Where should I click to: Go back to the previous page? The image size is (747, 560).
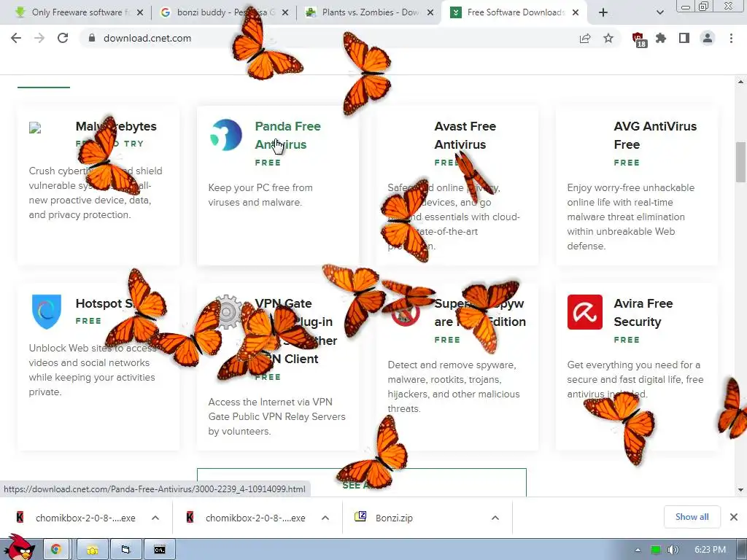tap(16, 38)
